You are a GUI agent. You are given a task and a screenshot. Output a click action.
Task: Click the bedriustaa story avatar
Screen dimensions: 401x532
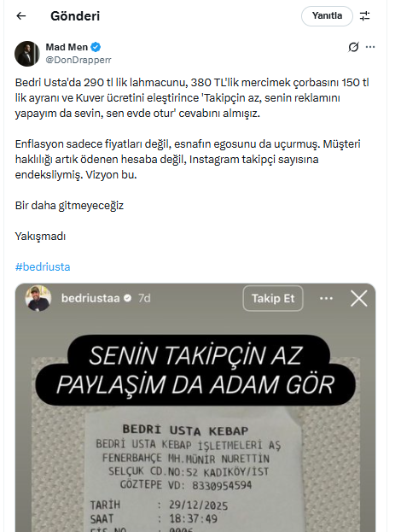click(x=38, y=298)
